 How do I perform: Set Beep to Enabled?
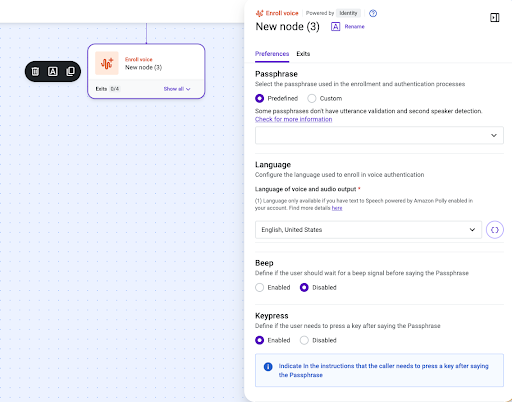pyautogui.click(x=259, y=287)
